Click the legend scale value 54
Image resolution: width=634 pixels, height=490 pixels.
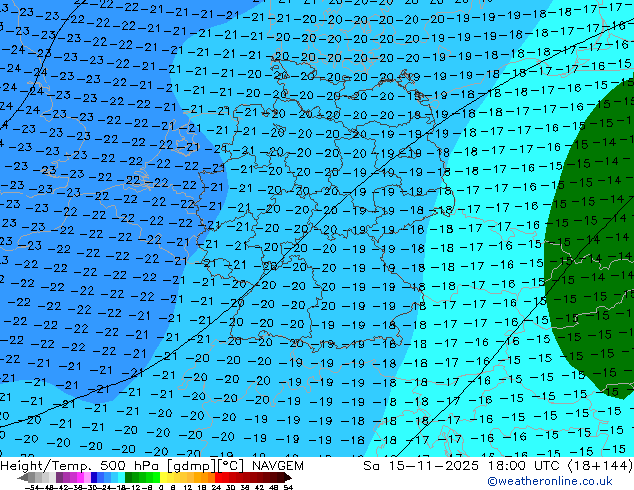[x=288, y=487]
